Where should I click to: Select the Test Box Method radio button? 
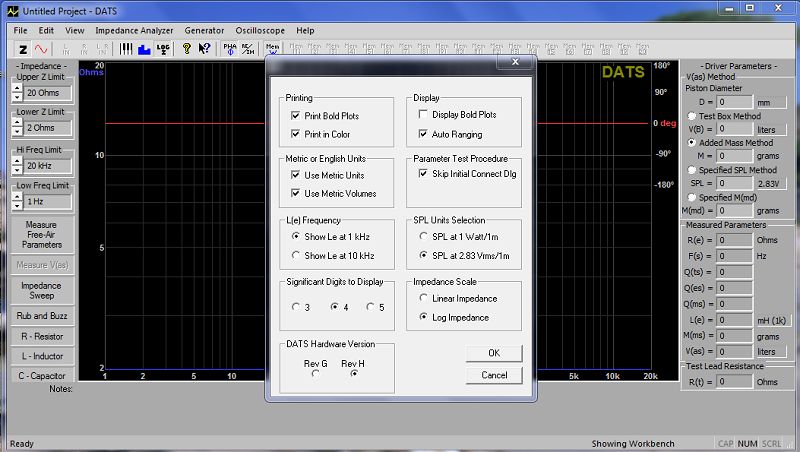click(x=691, y=116)
